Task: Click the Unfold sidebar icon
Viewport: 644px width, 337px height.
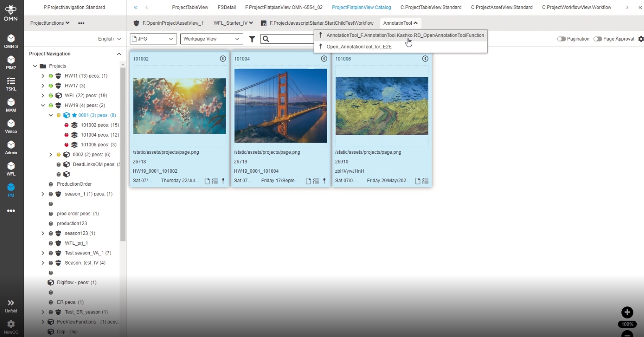Action: 11,306
